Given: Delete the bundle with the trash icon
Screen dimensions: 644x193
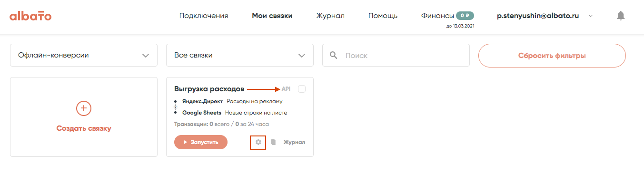Looking at the screenshot, I should point(273,142).
